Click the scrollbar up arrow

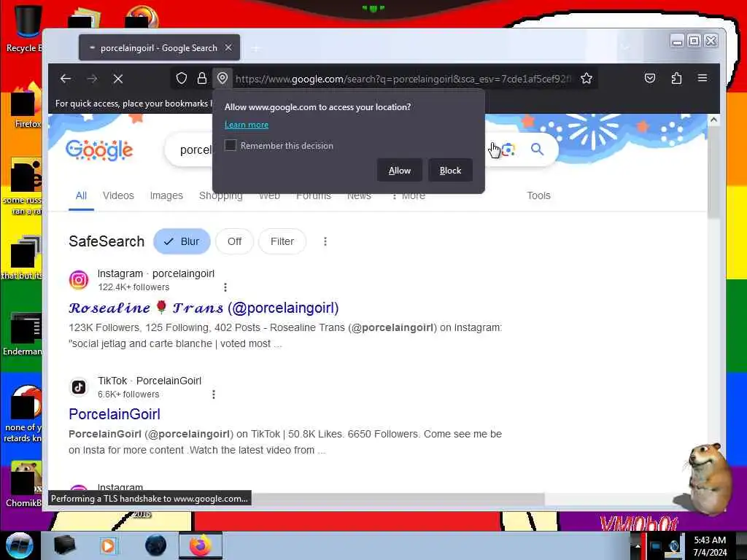pyautogui.click(x=713, y=120)
